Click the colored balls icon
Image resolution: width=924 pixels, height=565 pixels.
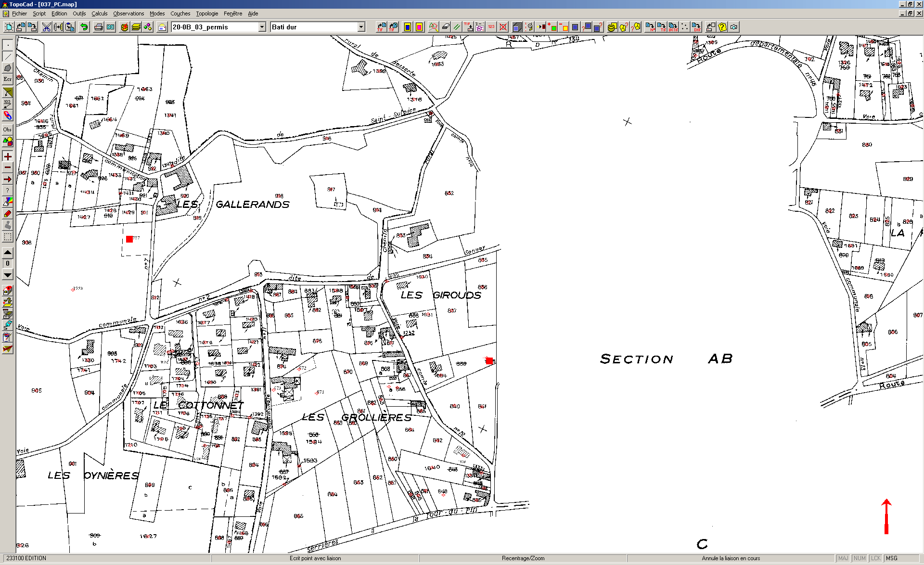pos(148,27)
